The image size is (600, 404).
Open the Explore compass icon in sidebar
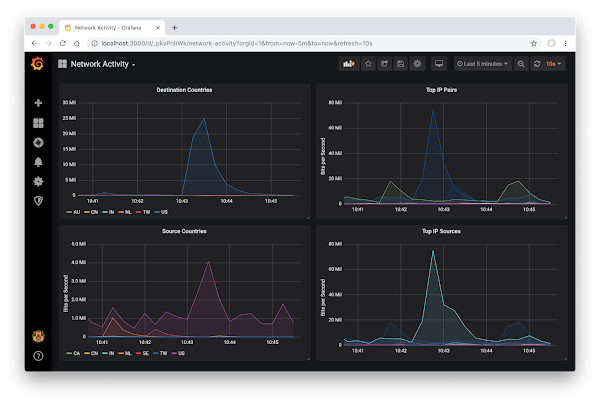38,143
